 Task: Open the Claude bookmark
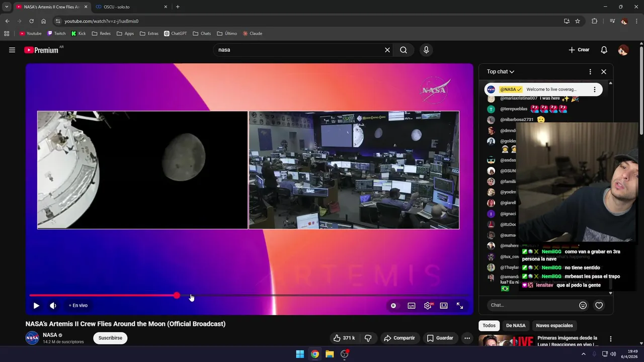(x=253, y=33)
